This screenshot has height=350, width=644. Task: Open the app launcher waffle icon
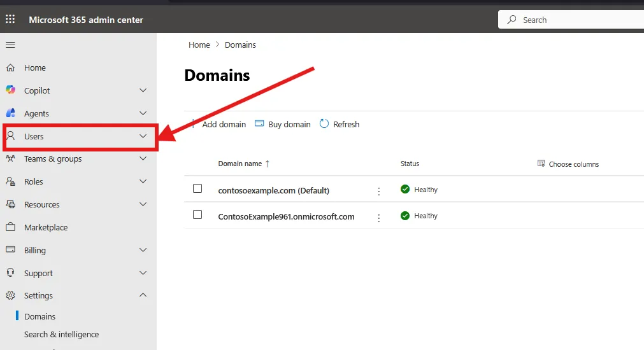pos(10,19)
